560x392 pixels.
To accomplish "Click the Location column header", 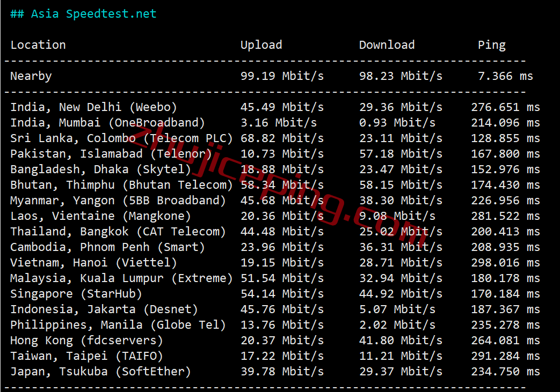I will (38, 45).
